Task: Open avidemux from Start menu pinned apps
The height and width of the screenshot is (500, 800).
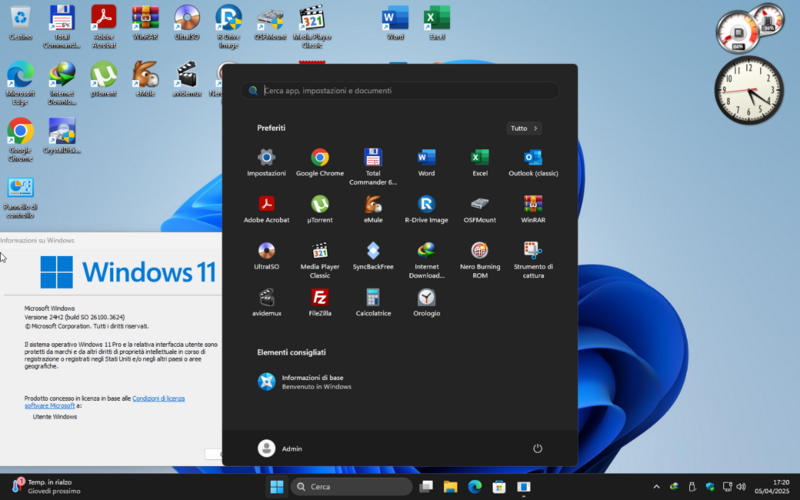Action: point(266,302)
